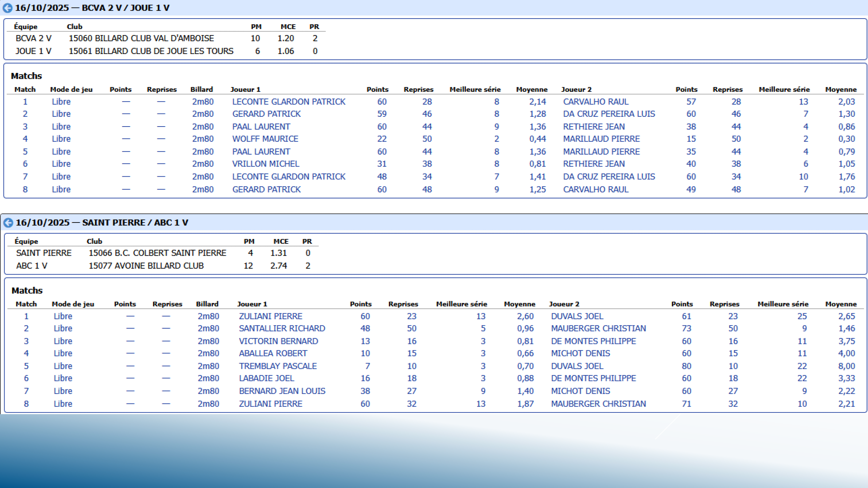Click DUVALS JOEL in match 5 row
The width and height of the screenshot is (868, 488).
577,366
